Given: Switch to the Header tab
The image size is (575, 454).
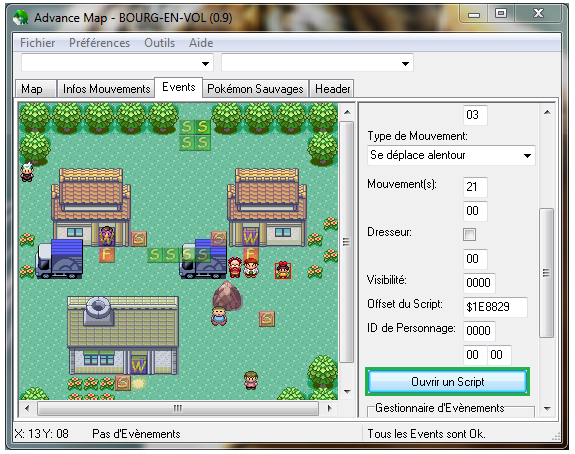Looking at the screenshot, I should click(x=332, y=89).
